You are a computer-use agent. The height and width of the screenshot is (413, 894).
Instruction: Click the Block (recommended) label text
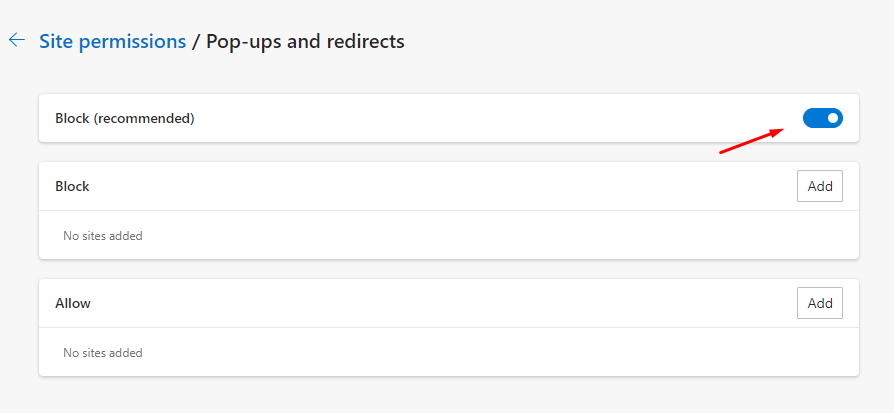coord(125,119)
